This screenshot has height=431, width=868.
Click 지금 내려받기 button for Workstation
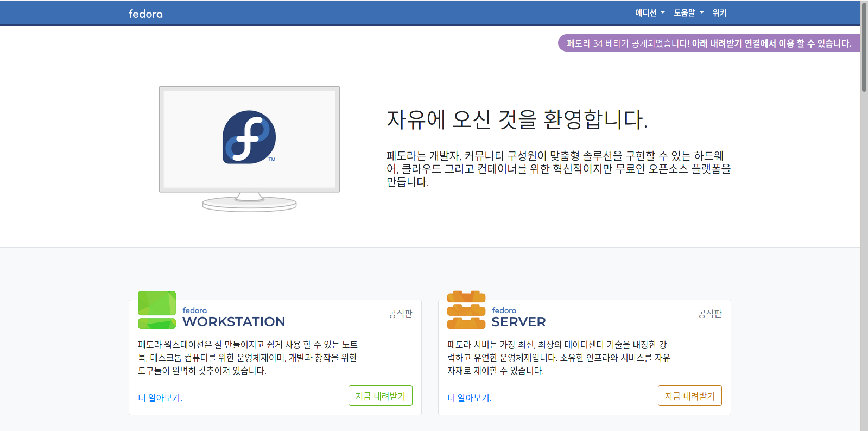(381, 396)
